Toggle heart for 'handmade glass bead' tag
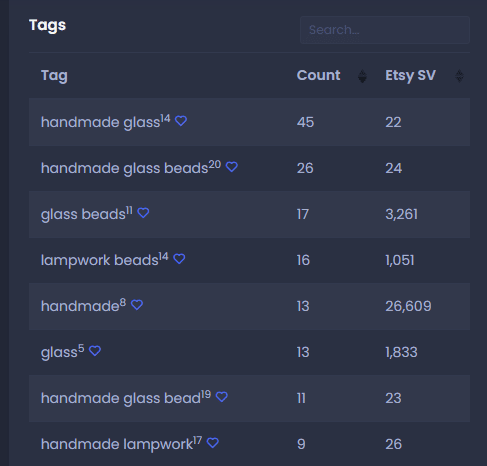This screenshot has width=487, height=466. 222,397
